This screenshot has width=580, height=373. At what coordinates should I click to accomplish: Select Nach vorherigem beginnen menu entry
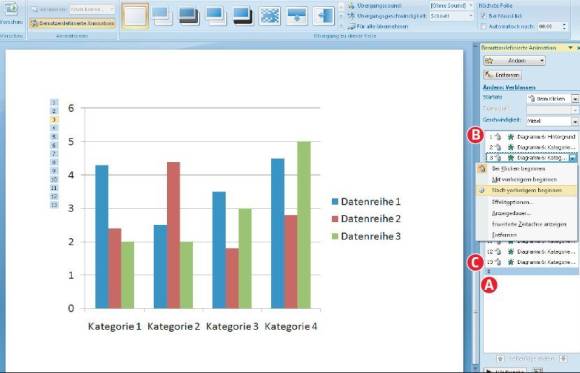coord(527,190)
